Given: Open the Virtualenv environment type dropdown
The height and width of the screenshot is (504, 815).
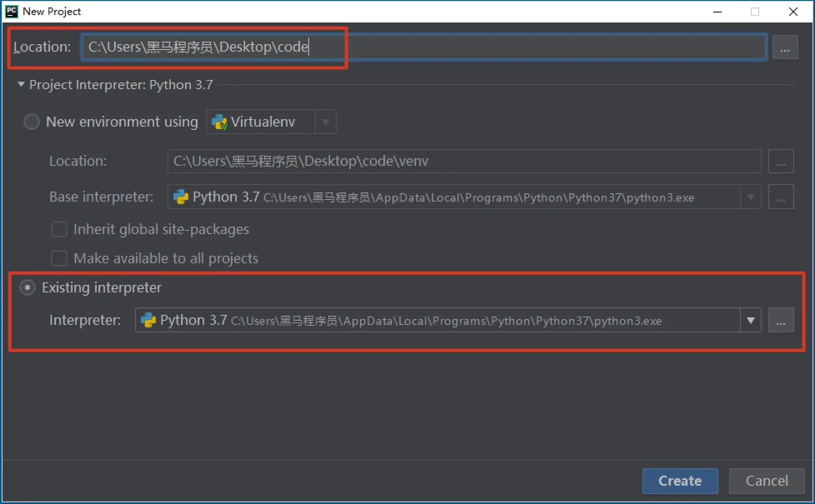Looking at the screenshot, I should (x=326, y=122).
